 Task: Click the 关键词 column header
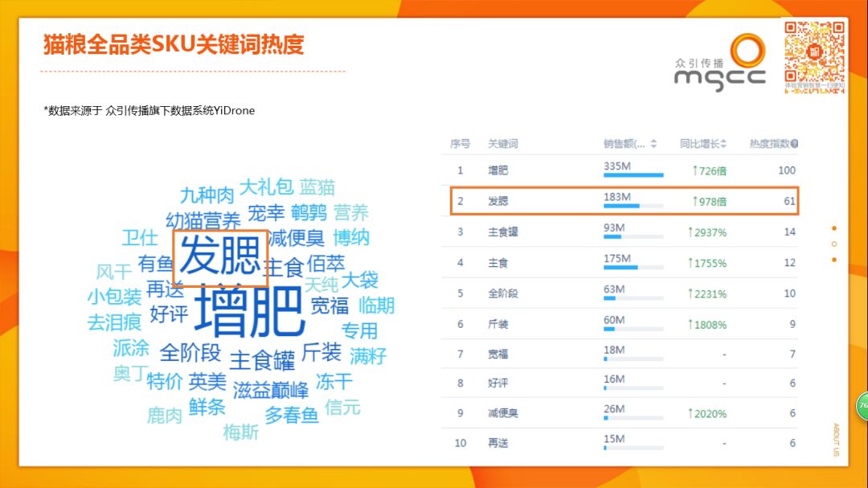pyautogui.click(x=502, y=144)
